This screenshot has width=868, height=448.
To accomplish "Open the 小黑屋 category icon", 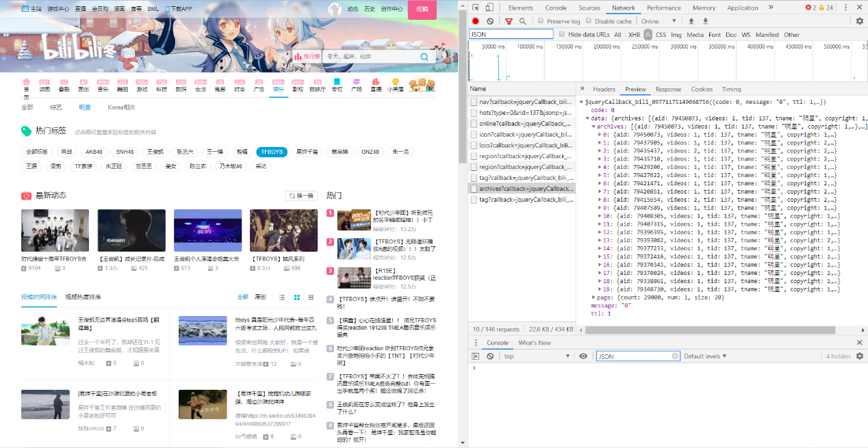I will point(396,85).
